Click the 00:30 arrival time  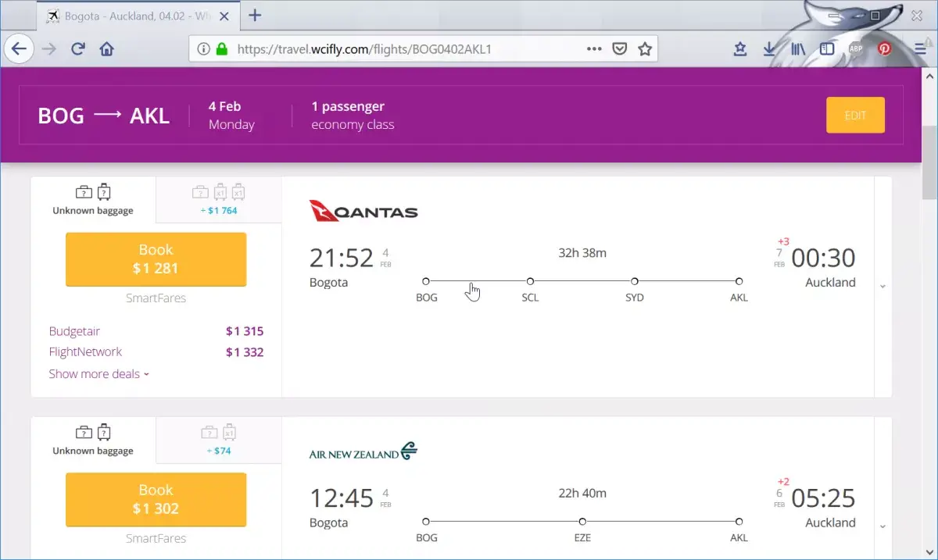tap(823, 258)
